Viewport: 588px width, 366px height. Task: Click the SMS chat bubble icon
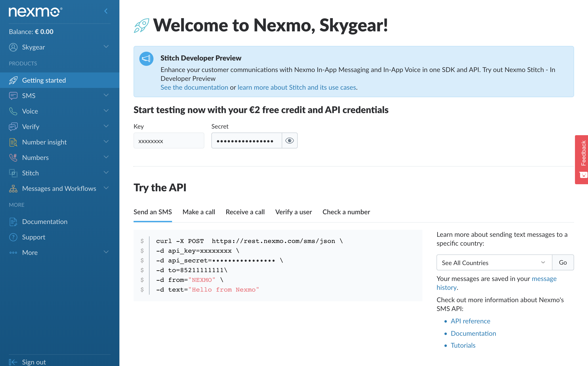coord(13,96)
